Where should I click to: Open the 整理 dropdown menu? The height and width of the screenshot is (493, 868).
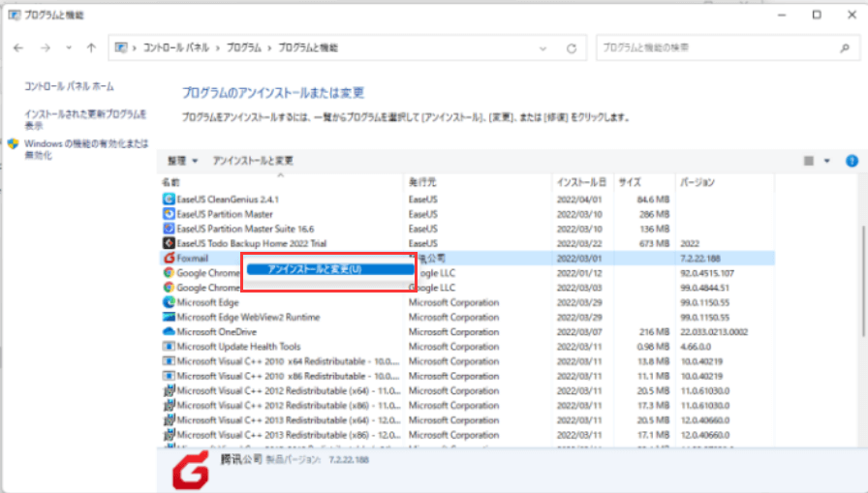(x=182, y=161)
